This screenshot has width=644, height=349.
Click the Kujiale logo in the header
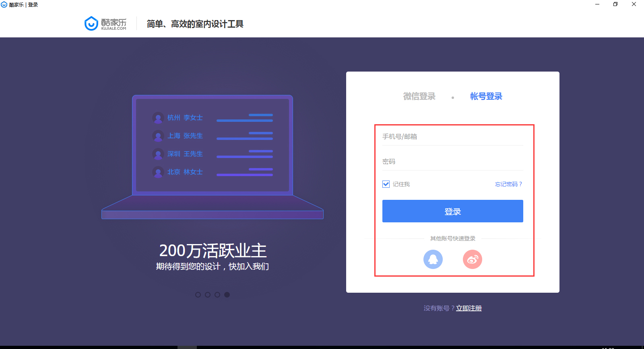click(x=105, y=24)
